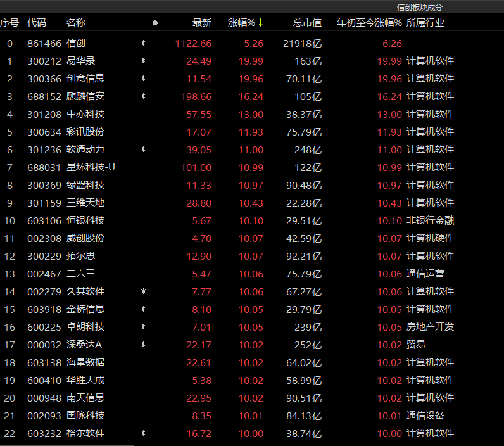Click stock code 002467
Viewport: 504px width, 446px height.
[x=44, y=274]
